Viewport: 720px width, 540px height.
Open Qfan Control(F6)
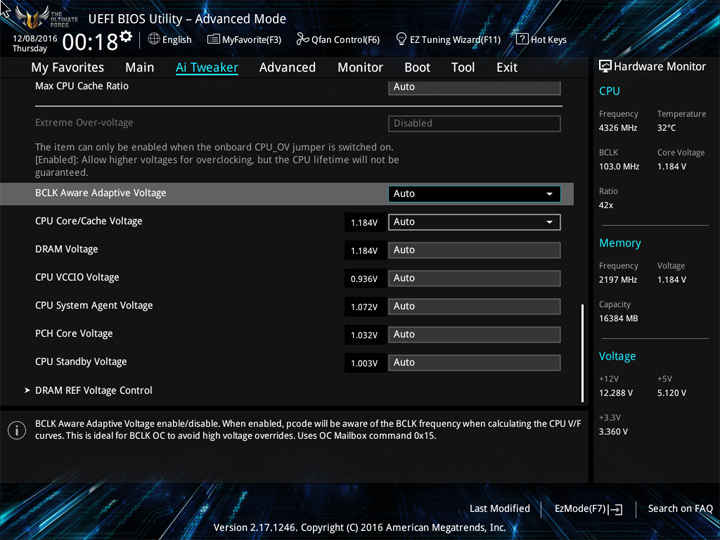click(x=338, y=39)
